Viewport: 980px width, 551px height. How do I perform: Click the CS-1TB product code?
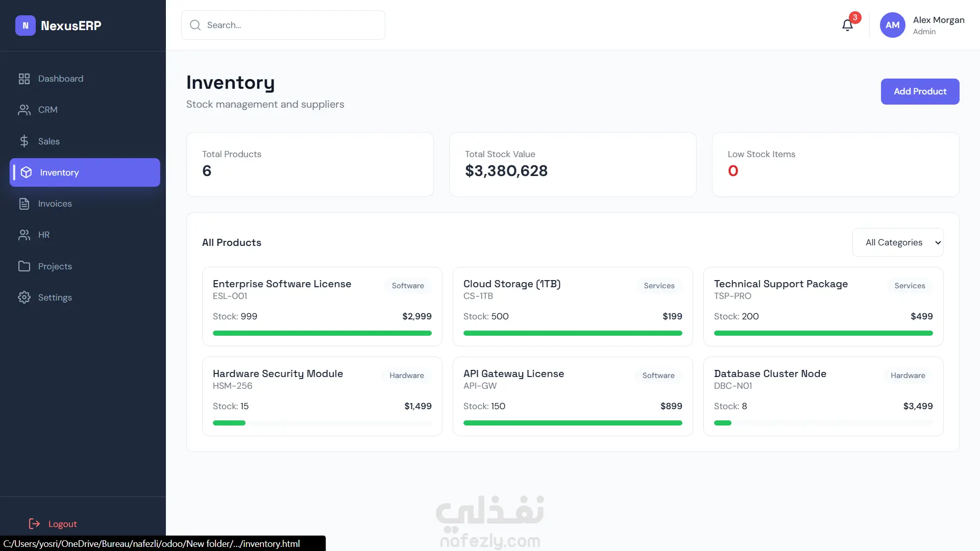(x=478, y=296)
